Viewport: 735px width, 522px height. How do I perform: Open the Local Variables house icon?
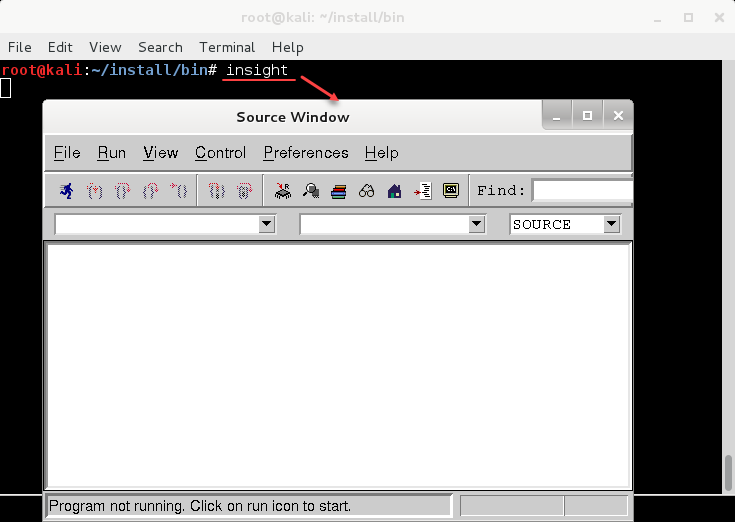coord(395,191)
